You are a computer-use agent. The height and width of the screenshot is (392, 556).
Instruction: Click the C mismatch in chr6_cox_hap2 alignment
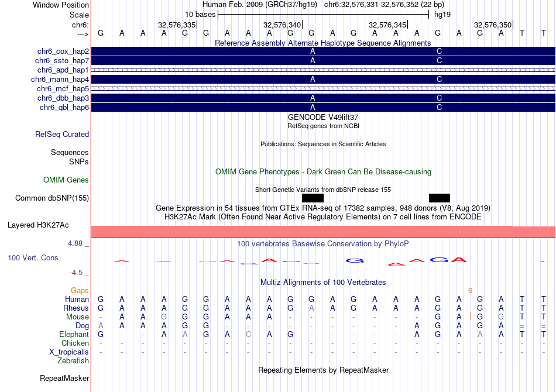pyautogui.click(x=440, y=51)
